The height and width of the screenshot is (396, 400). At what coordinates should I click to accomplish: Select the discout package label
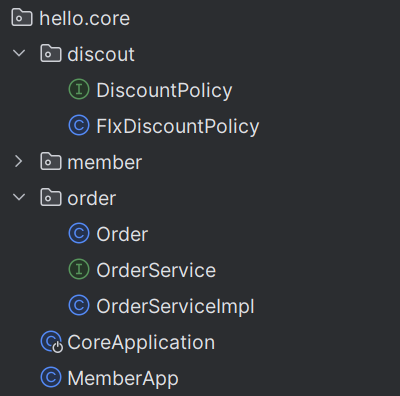[101, 54]
